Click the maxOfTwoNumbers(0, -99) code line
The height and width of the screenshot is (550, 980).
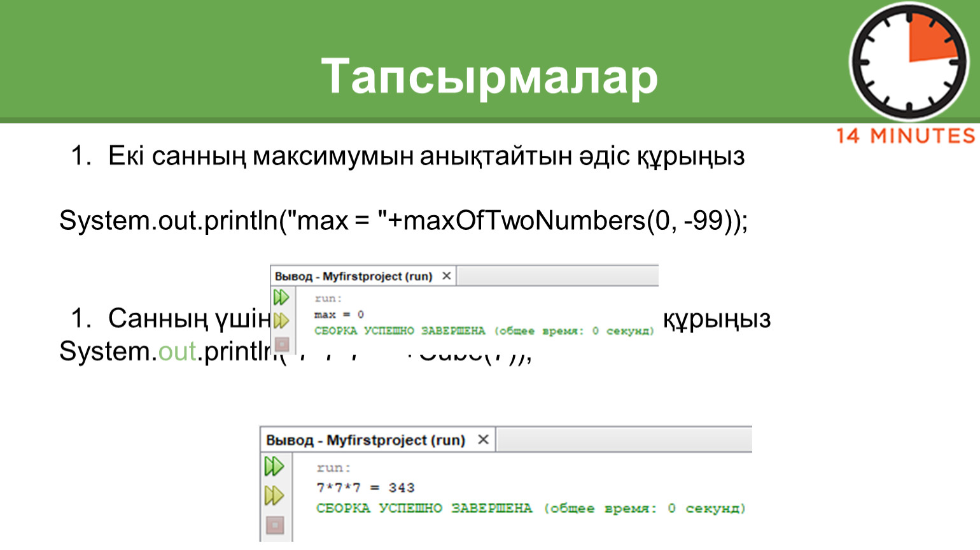click(x=403, y=221)
